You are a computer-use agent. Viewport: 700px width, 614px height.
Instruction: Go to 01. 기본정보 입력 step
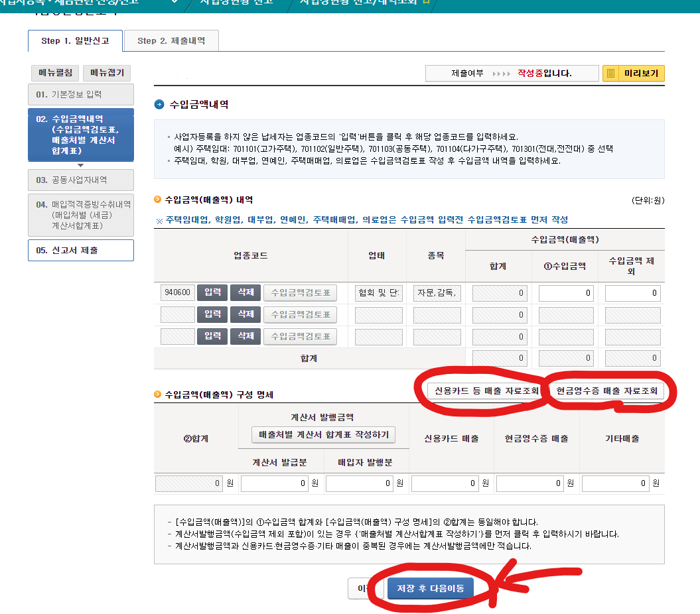coord(80,94)
